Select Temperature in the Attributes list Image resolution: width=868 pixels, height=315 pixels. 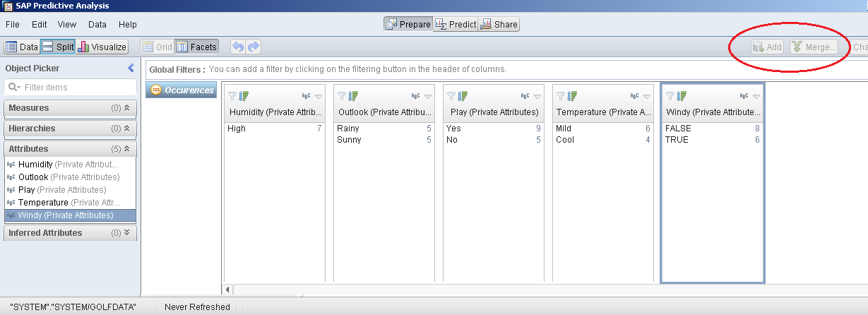(x=71, y=203)
